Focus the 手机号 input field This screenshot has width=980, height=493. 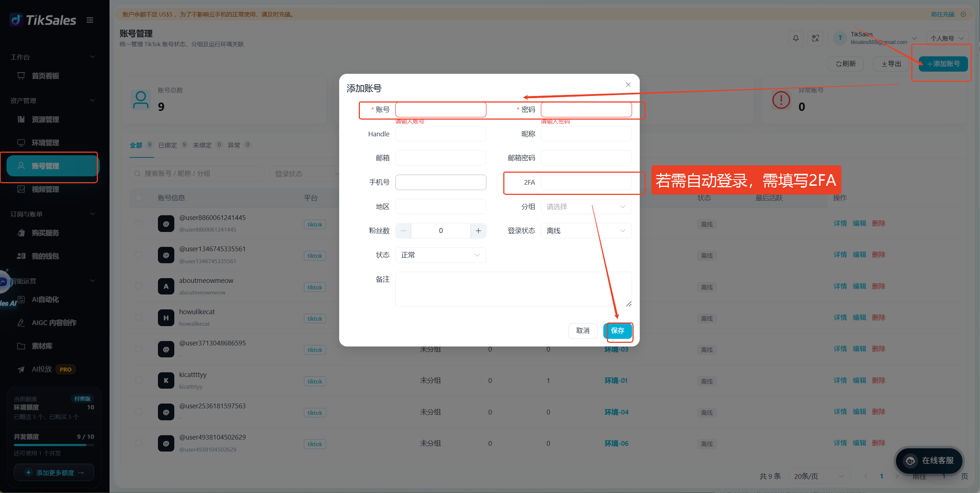441,183
